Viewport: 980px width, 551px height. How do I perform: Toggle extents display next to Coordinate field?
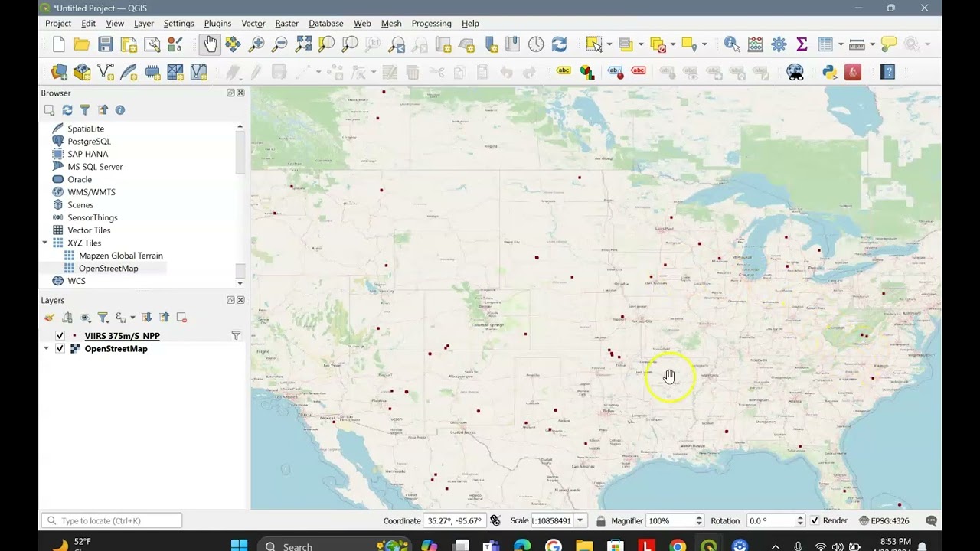pyautogui.click(x=495, y=520)
